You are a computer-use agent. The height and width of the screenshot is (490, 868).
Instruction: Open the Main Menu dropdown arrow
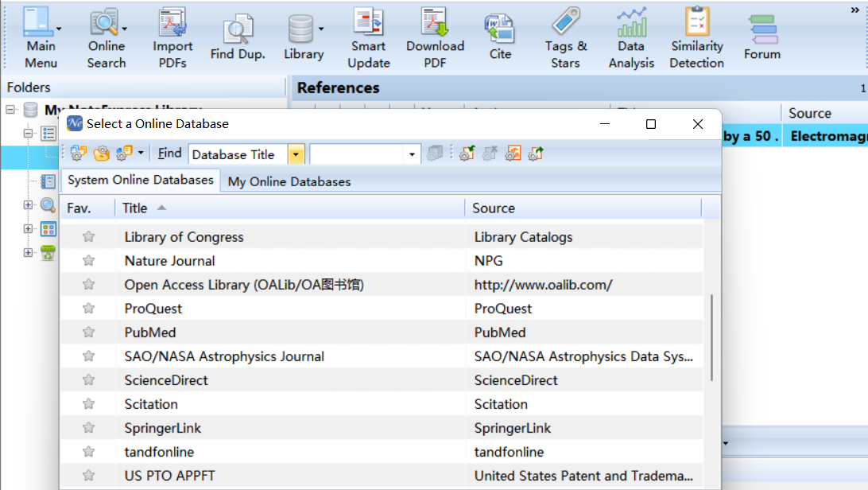(59, 29)
